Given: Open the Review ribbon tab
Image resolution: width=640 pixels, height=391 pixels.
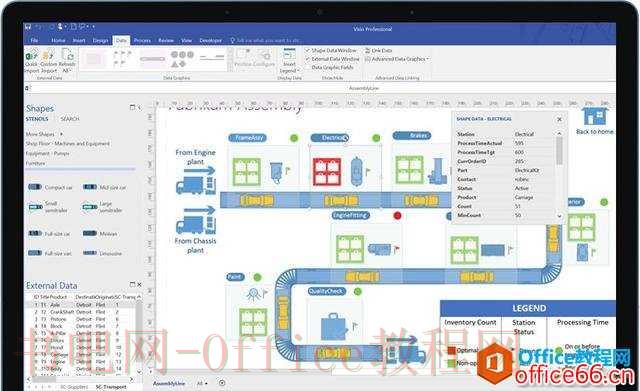Looking at the screenshot, I should coord(166,40).
